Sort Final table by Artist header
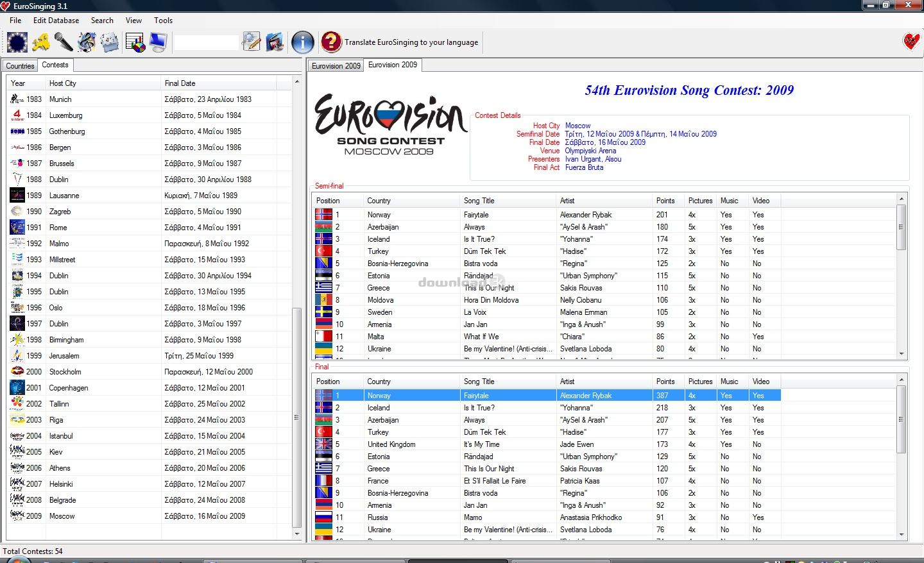 [604, 382]
